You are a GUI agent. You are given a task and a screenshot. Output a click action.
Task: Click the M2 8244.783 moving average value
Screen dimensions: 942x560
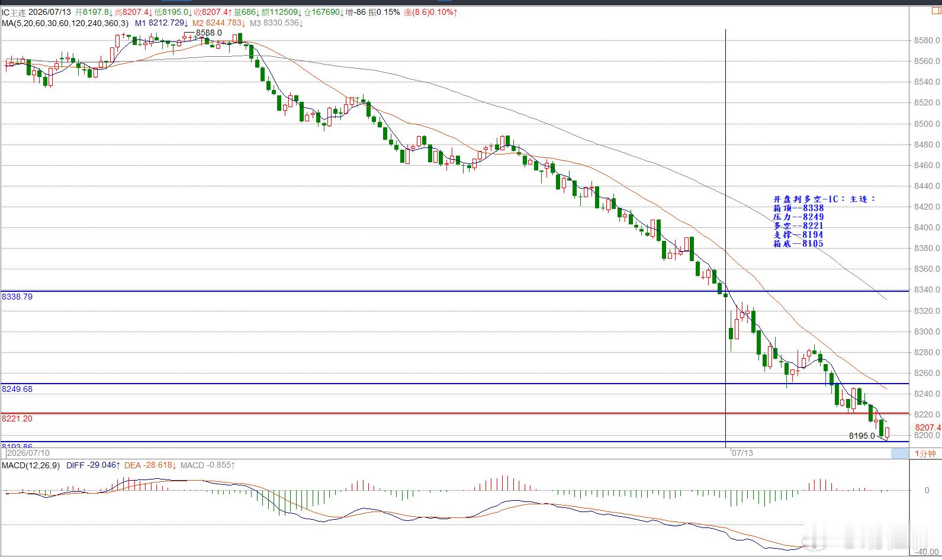pos(219,23)
